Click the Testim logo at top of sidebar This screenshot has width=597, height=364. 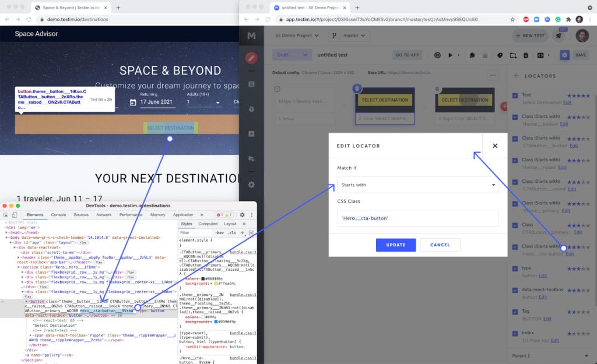[x=251, y=36]
